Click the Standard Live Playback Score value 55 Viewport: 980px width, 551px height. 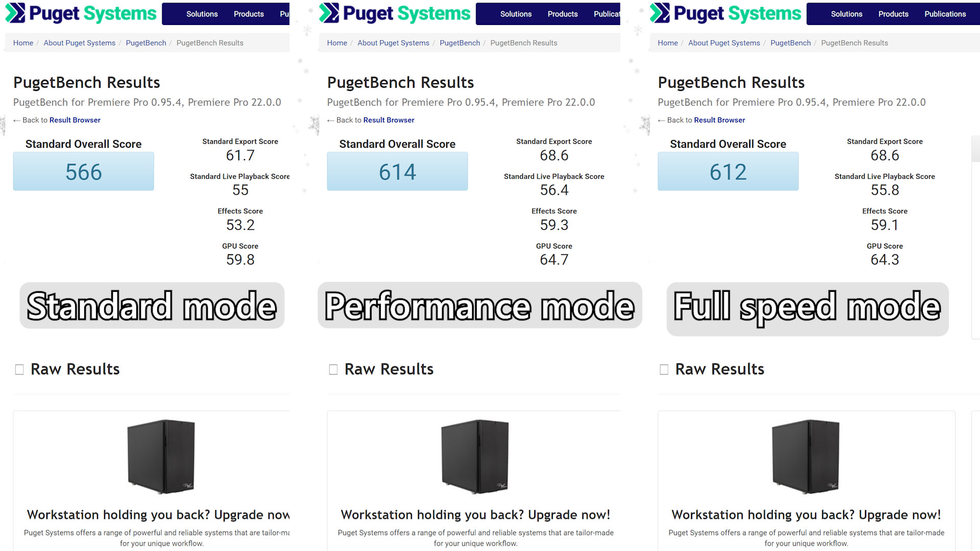pyautogui.click(x=240, y=190)
